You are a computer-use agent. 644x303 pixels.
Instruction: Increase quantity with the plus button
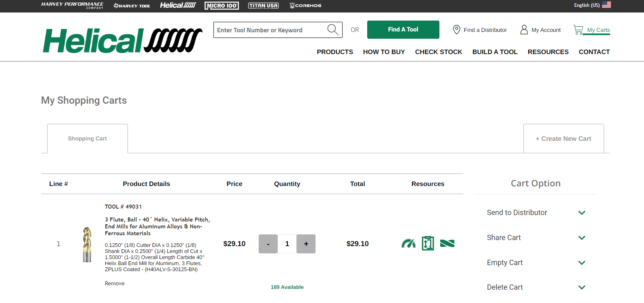(306, 244)
